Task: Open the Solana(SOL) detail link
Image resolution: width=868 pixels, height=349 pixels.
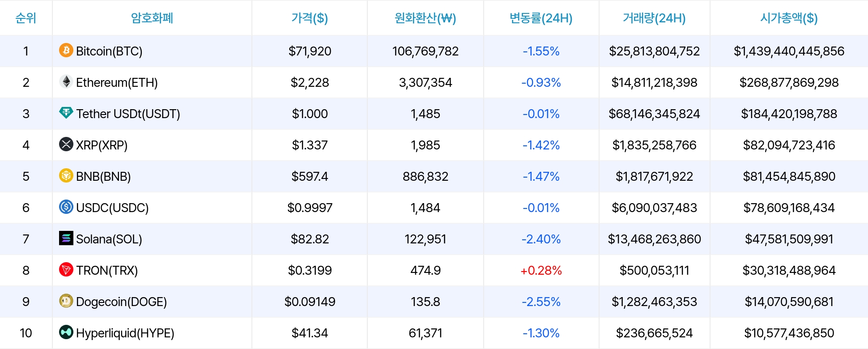Action: coord(109,239)
